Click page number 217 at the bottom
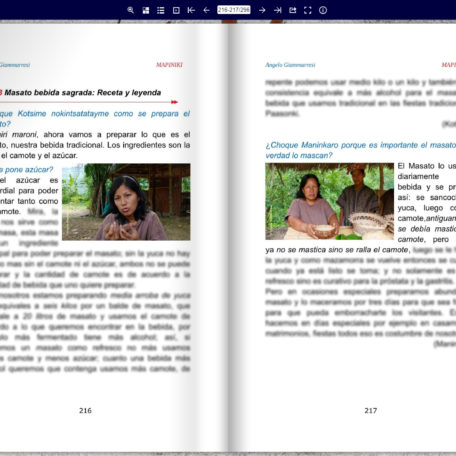 [371, 411]
